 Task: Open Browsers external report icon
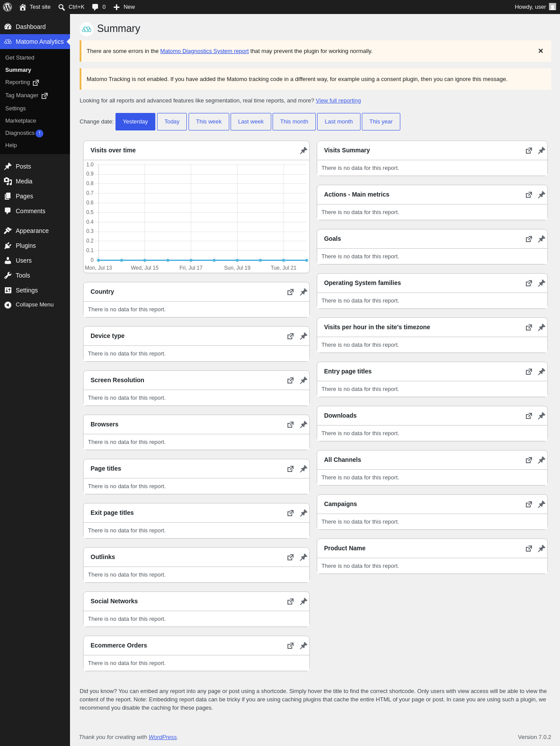coord(290,425)
